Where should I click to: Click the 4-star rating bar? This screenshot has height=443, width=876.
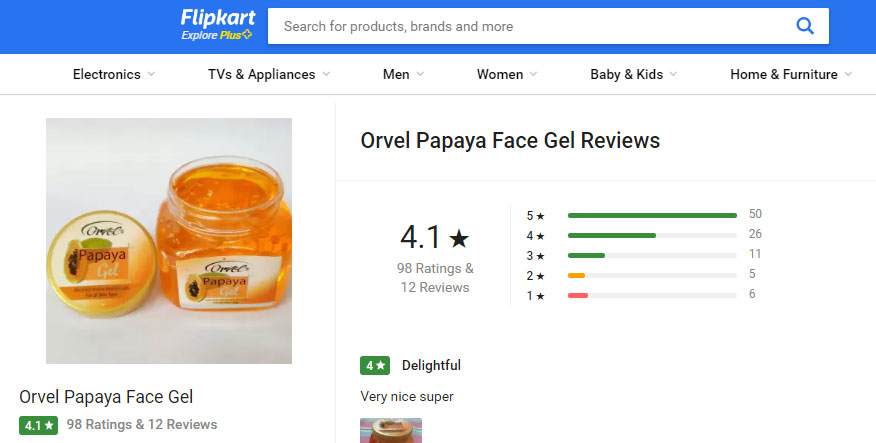pyautogui.click(x=652, y=235)
